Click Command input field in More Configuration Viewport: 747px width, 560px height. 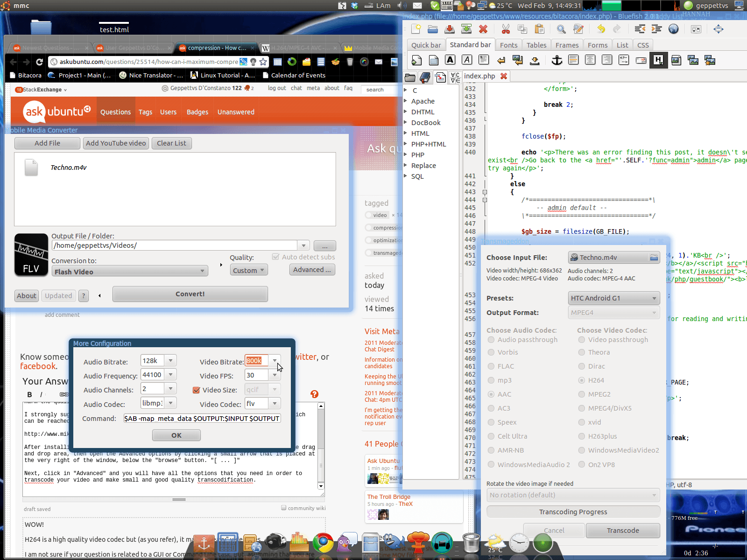coord(202,419)
